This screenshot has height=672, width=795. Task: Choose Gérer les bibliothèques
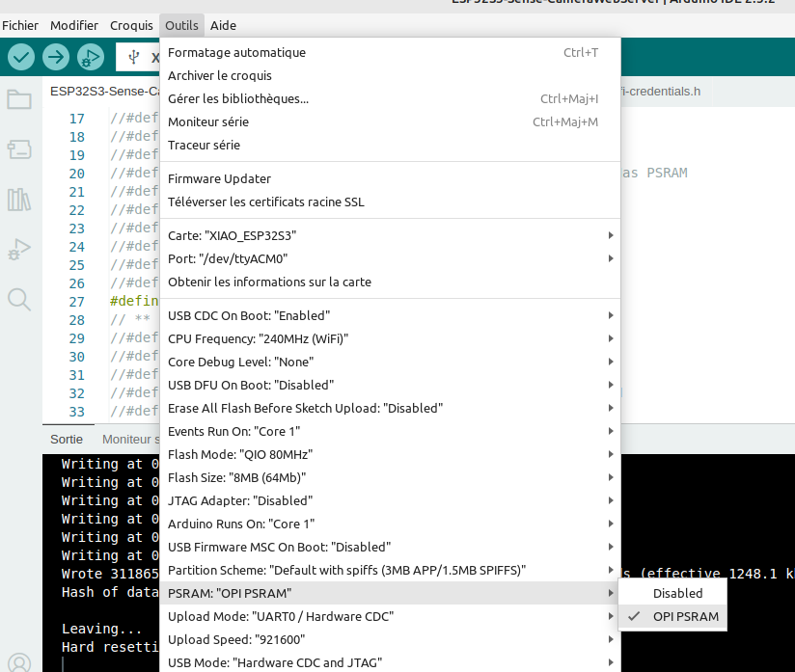tap(390, 98)
